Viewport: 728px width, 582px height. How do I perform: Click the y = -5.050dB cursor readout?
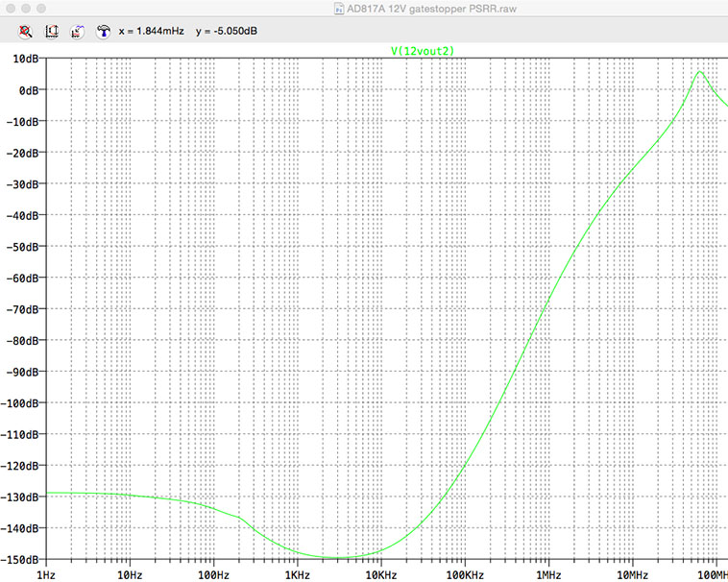click(226, 31)
